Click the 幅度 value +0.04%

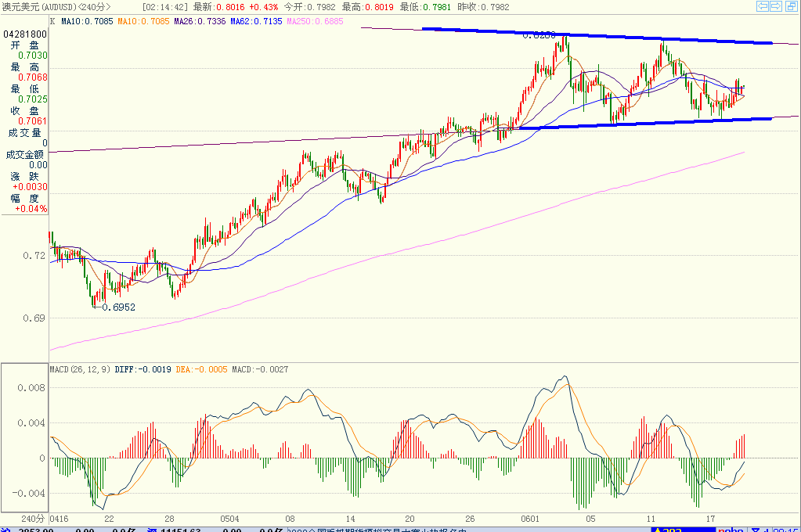click(x=31, y=209)
